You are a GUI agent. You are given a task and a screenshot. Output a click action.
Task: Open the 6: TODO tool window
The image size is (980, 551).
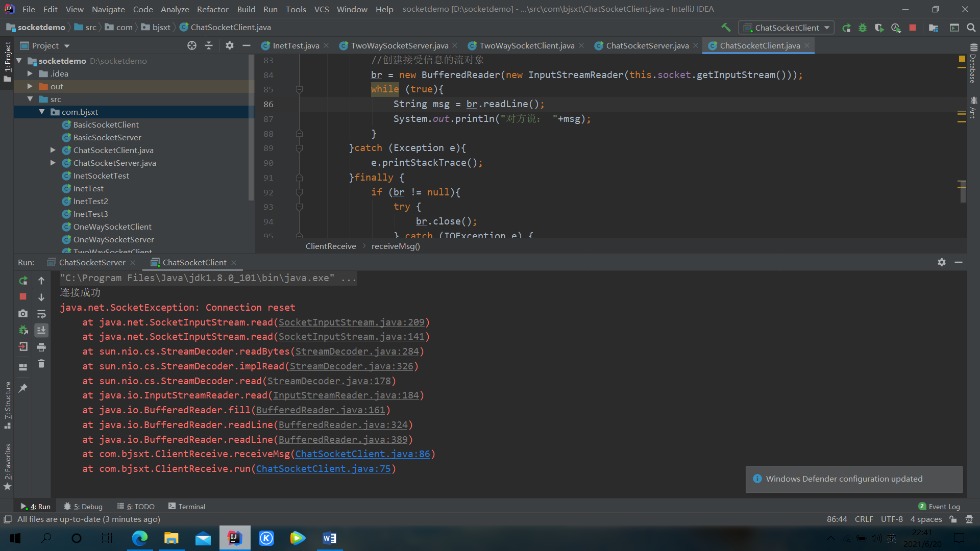(x=136, y=506)
